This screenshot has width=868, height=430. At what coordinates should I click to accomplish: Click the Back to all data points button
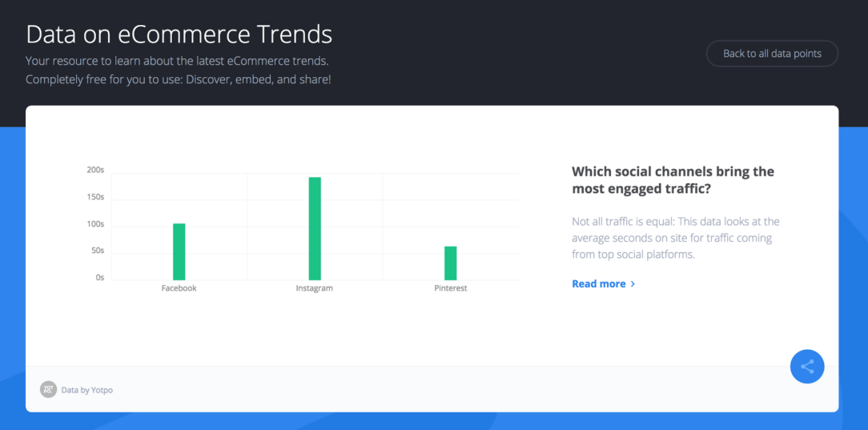click(772, 54)
